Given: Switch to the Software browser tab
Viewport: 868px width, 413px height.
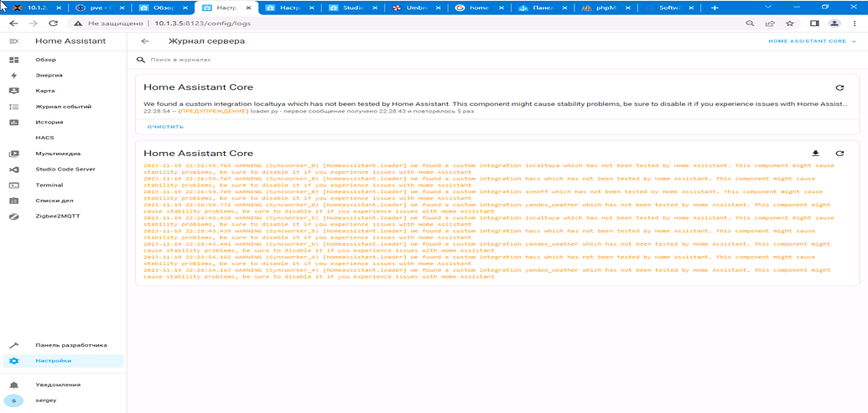Looking at the screenshot, I should (x=668, y=8).
